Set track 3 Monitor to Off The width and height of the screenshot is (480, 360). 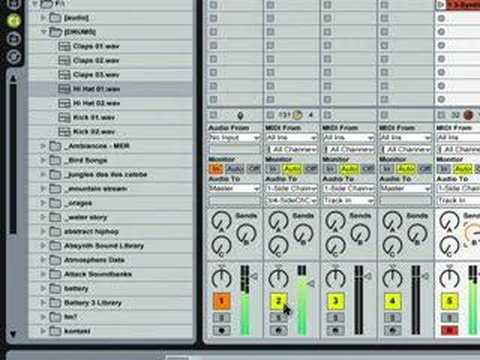pyautogui.click(x=368, y=169)
